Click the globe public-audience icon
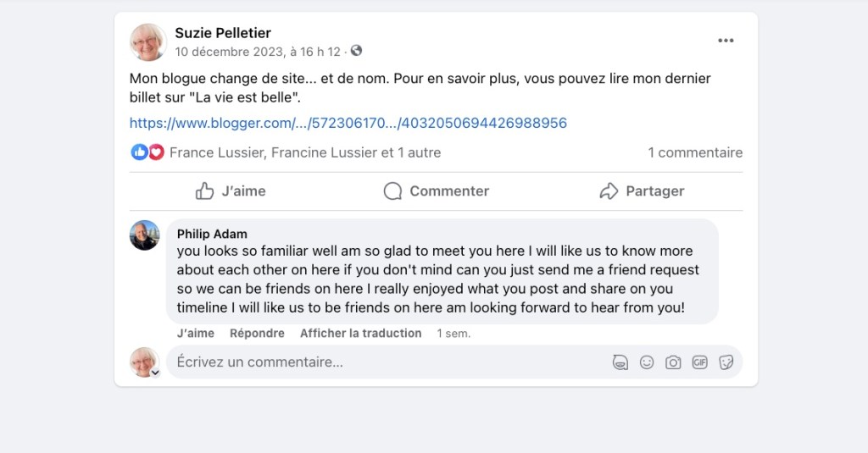 356,51
